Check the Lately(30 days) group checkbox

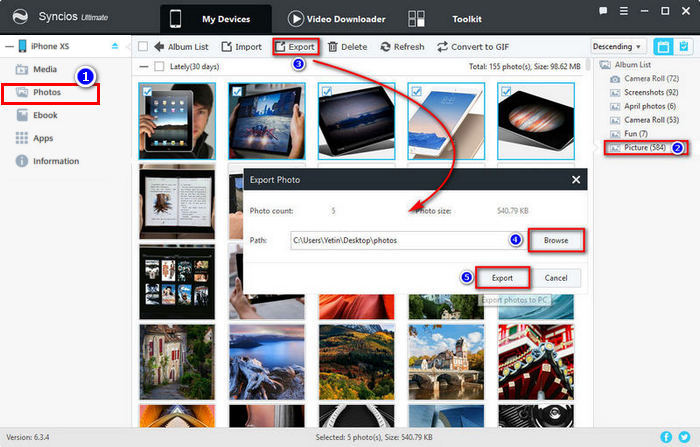(x=159, y=67)
